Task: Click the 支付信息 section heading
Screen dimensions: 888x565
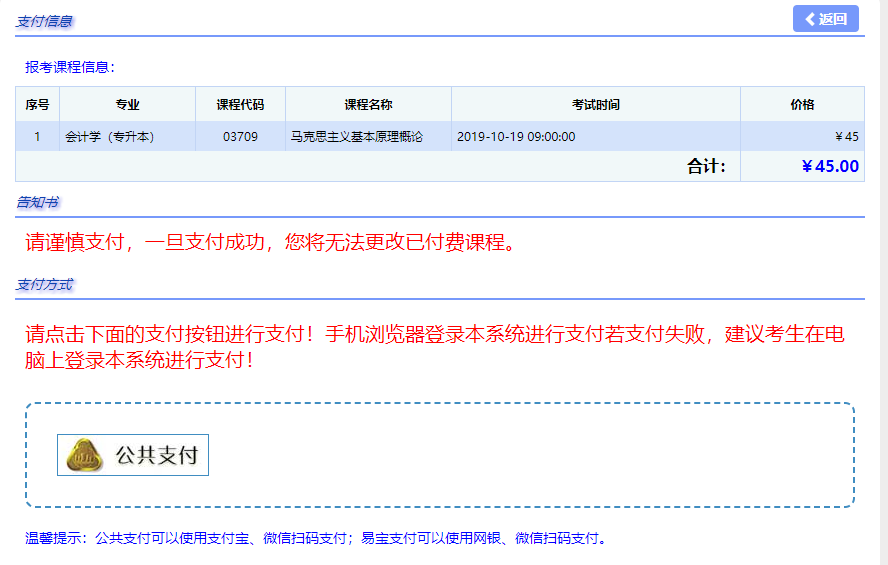Action: (x=44, y=21)
